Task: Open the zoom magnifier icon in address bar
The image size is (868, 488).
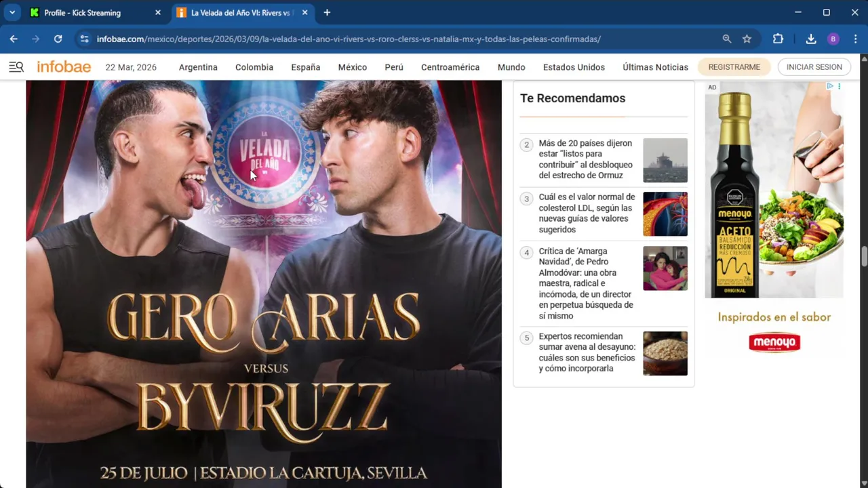Action: coord(727,39)
